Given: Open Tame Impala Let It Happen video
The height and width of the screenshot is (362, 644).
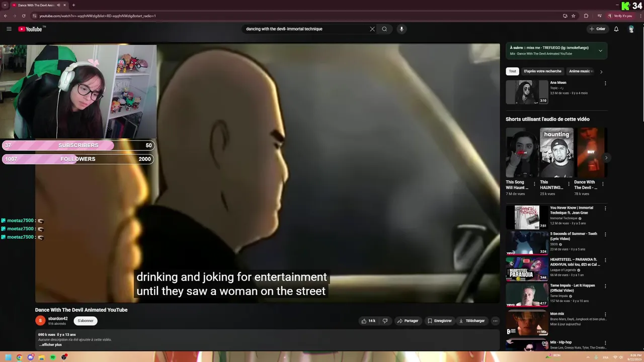Looking at the screenshot, I should 527,295.
